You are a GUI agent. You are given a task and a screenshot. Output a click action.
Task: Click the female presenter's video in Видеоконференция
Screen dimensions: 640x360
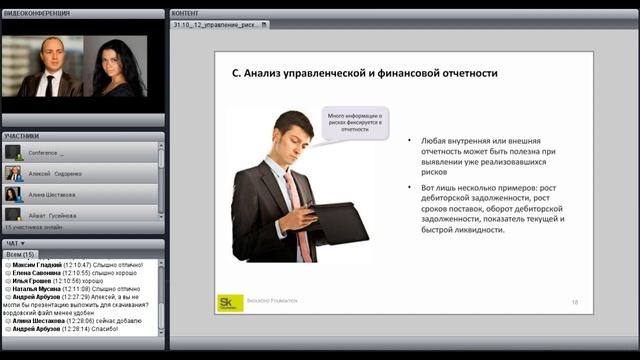coord(116,66)
